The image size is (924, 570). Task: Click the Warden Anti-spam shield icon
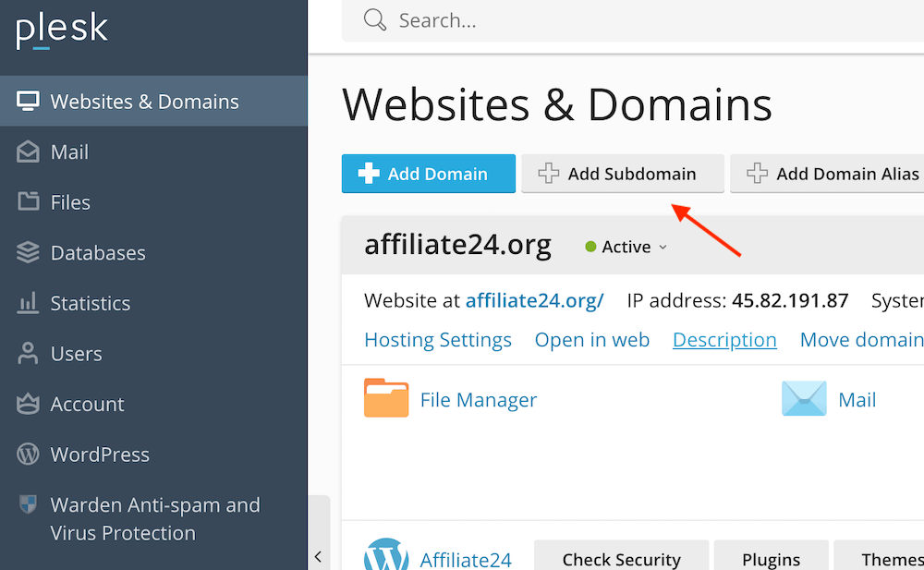(29, 505)
